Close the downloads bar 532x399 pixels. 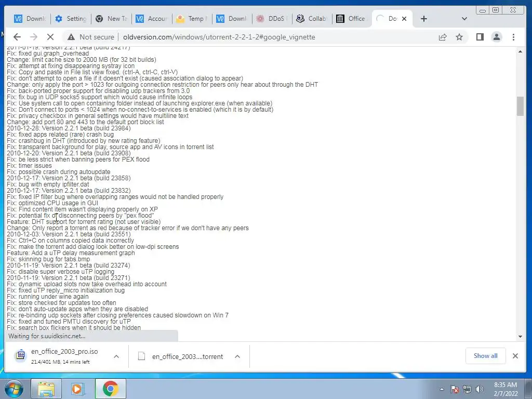click(515, 355)
